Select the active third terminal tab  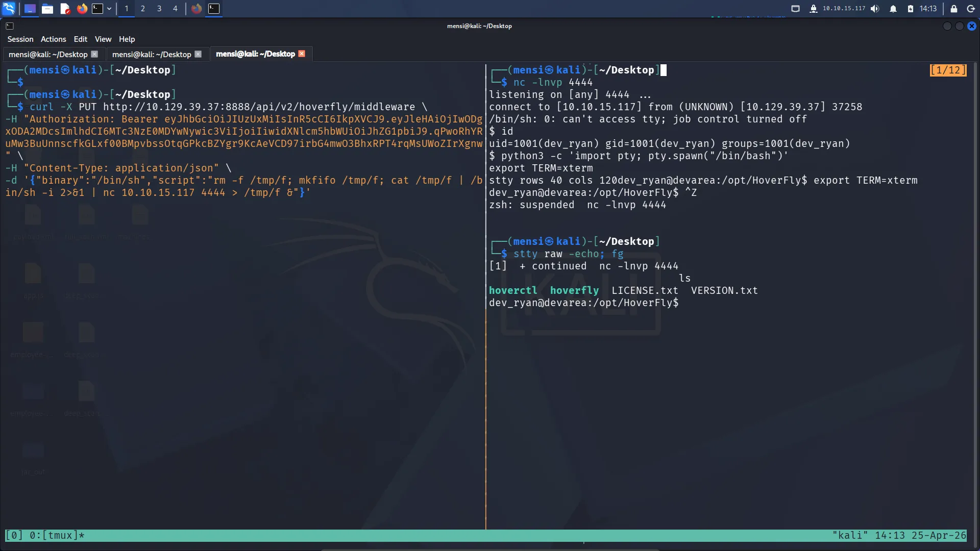[255, 54]
